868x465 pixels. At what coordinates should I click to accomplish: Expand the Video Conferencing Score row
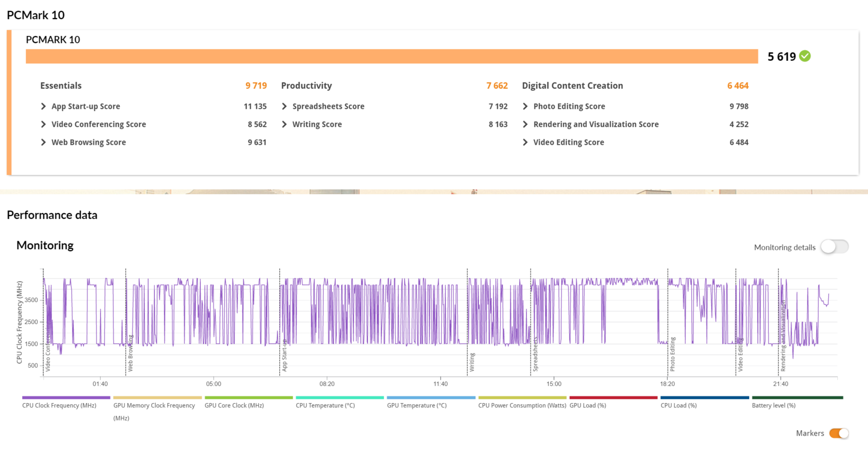44,124
